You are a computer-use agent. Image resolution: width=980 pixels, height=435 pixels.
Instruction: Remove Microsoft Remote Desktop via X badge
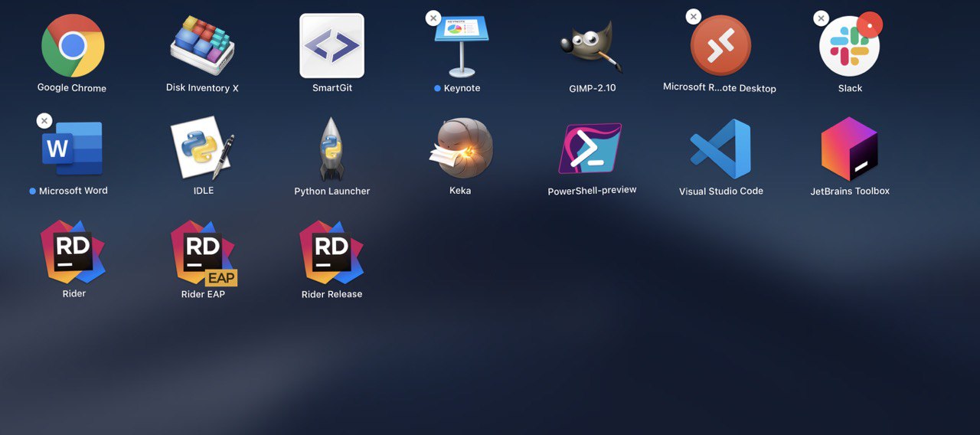[x=693, y=17]
